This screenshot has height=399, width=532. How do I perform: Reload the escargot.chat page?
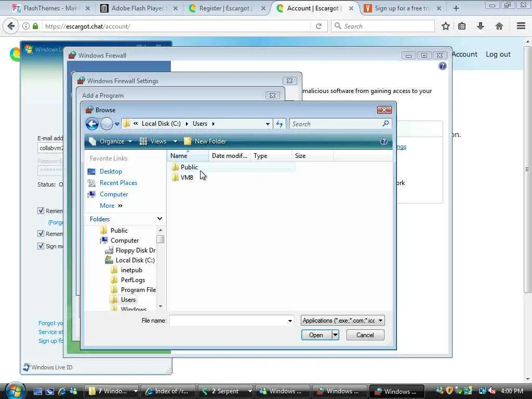click(x=318, y=26)
